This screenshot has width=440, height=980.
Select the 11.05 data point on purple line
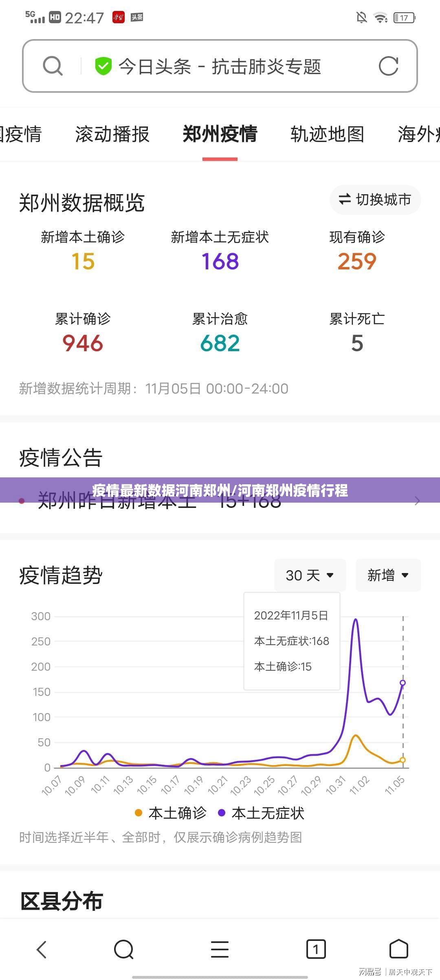click(403, 682)
